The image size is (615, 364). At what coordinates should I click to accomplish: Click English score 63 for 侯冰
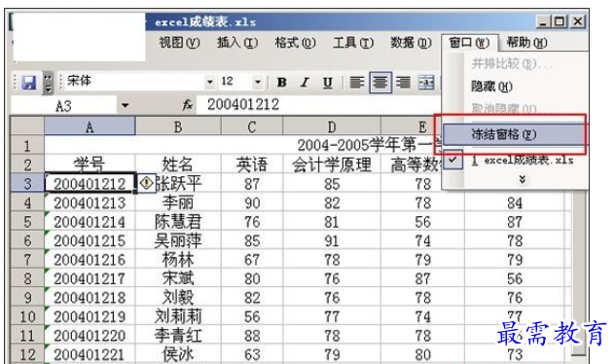click(252, 354)
